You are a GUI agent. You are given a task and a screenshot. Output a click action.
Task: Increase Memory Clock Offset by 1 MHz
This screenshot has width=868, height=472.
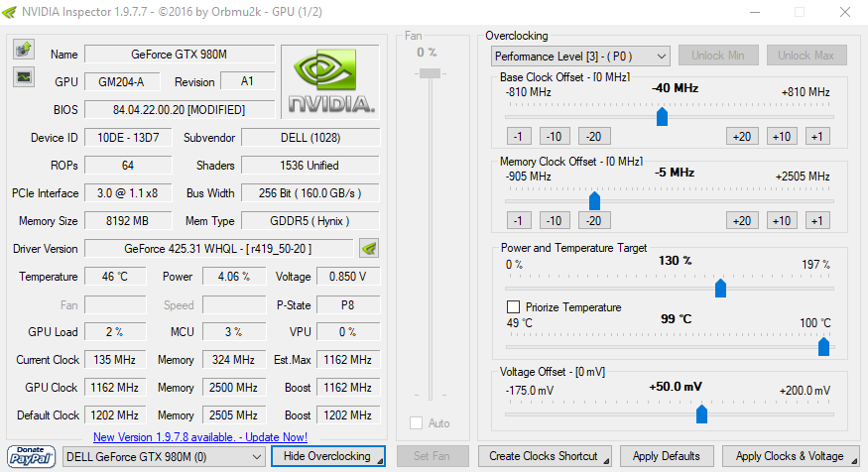click(817, 221)
